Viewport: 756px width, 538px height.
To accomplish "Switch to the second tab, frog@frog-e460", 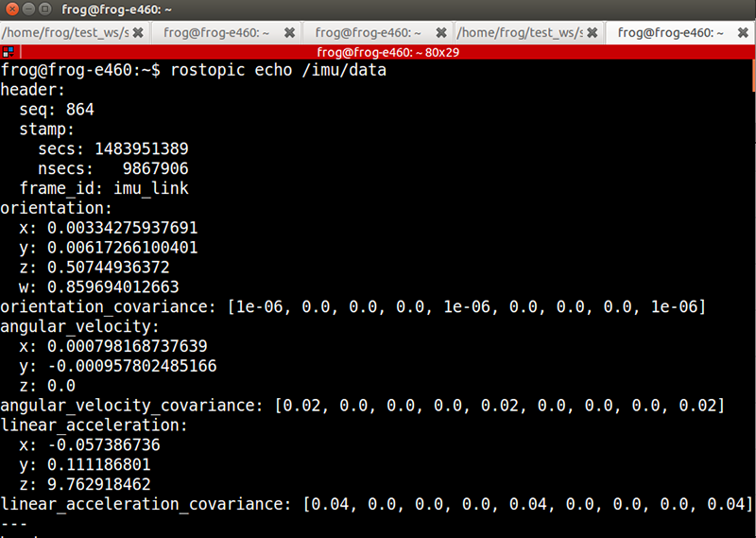I will (x=216, y=32).
